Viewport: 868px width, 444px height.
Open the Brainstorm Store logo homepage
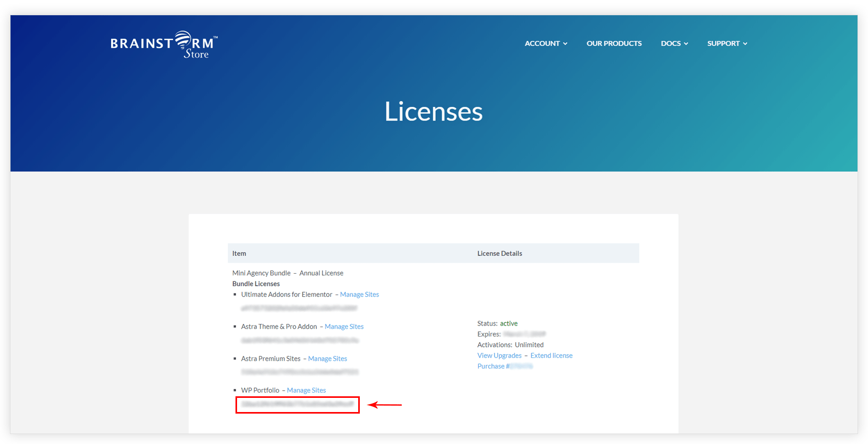click(x=164, y=45)
